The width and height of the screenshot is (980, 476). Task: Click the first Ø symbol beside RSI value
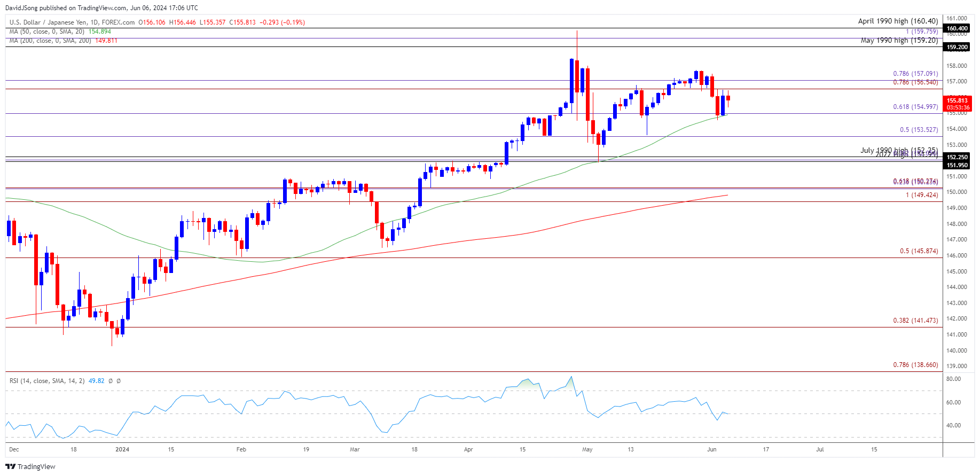pyautogui.click(x=111, y=381)
